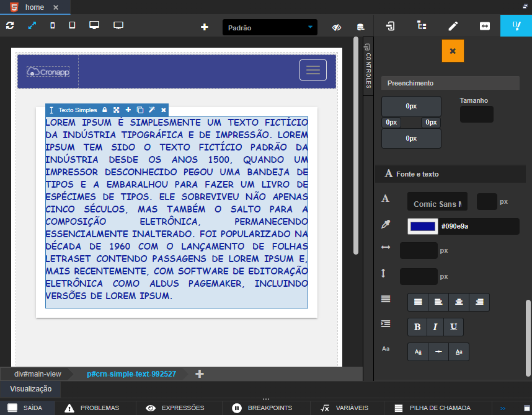Open the Comic Sans font family dropdown
This screenshot has width=532, height=415.
click(437, 202)
